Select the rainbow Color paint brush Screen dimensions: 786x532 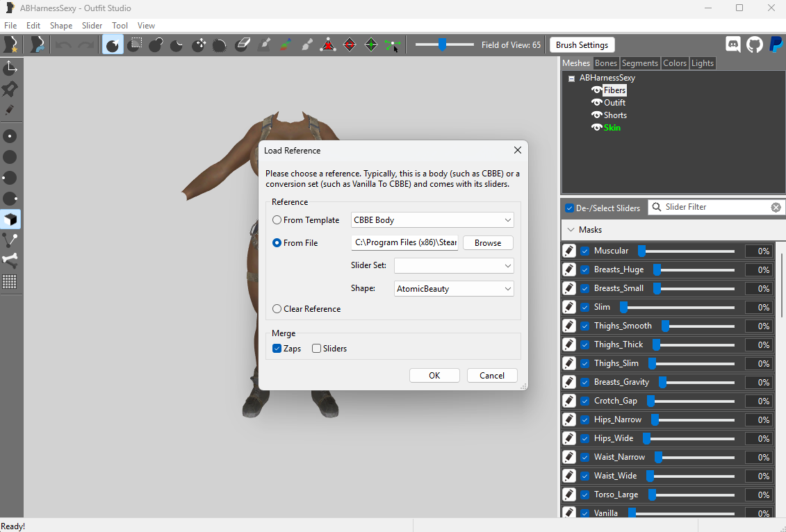tap(286, 44)
